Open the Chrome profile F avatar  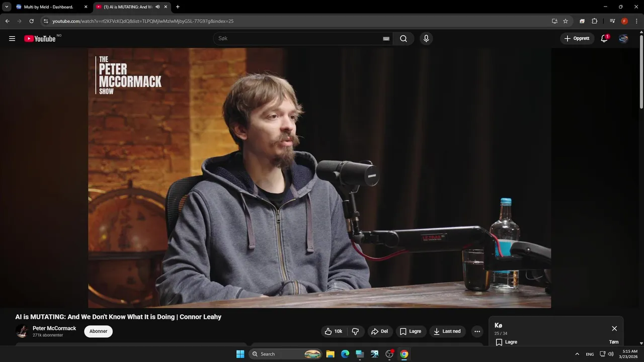pyautogui.click(x=624, y=21)
